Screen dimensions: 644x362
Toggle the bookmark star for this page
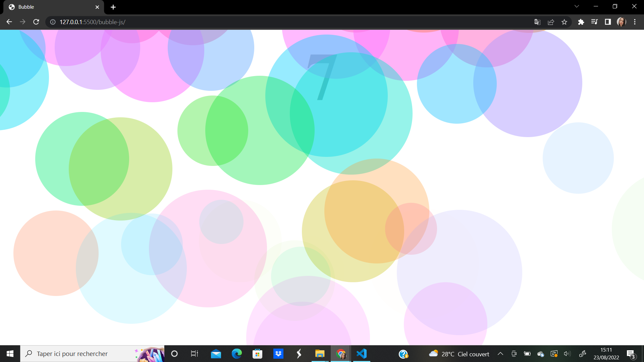(565, 22)
